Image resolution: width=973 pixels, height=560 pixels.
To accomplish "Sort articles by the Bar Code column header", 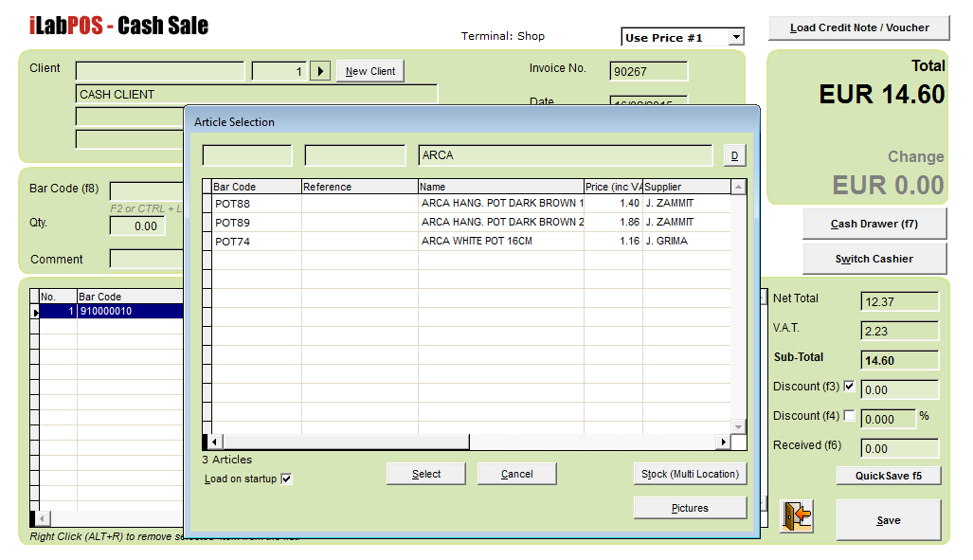I will [x=256, y=187].
